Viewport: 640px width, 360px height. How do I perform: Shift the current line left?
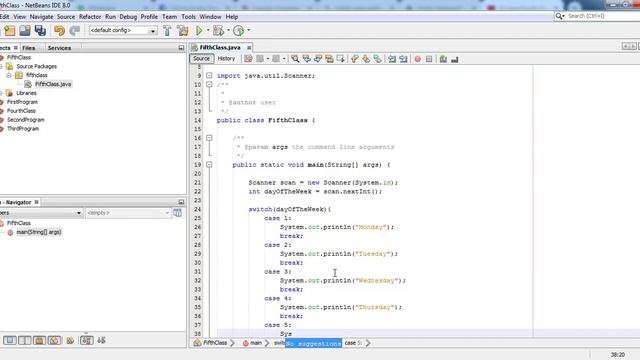[392, 59]
